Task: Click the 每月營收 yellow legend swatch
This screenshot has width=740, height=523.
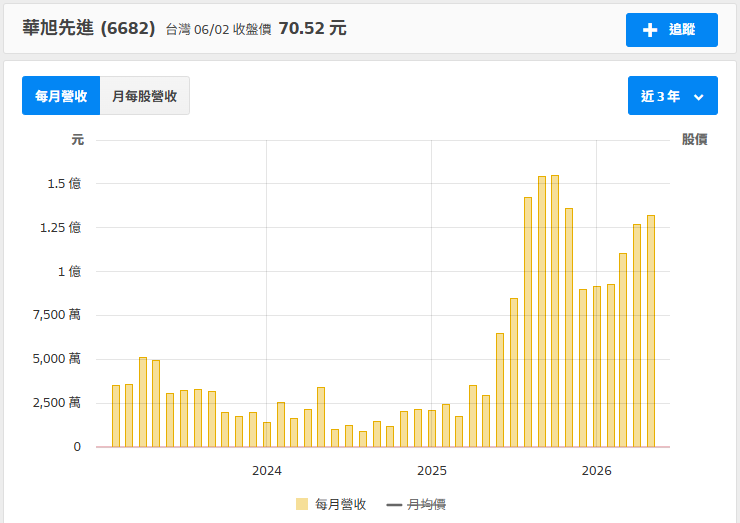Action: [302, 504]
